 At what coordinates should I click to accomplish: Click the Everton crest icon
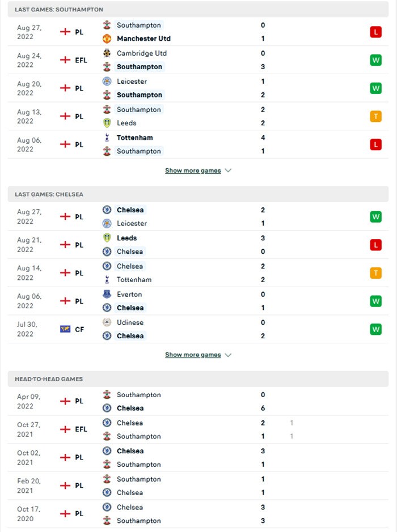pos(107,295)
